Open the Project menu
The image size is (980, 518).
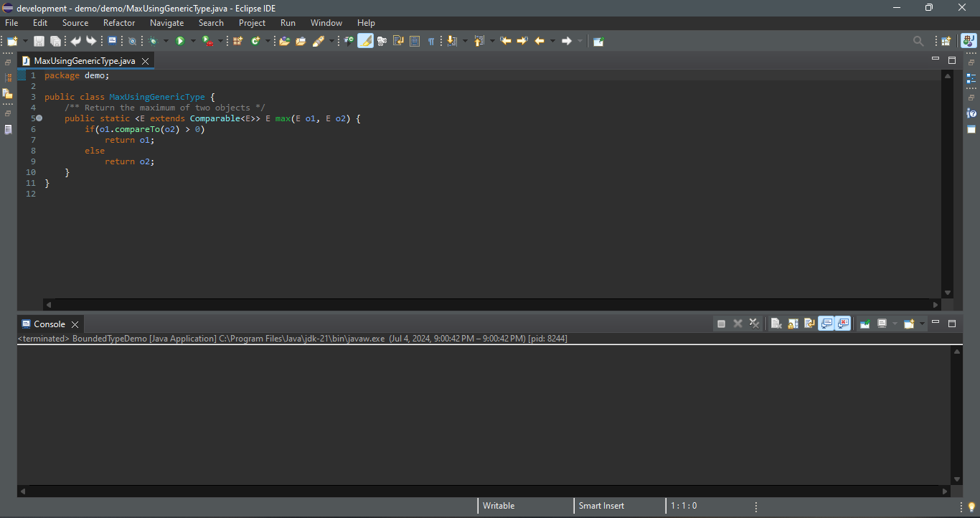(253, 23)
